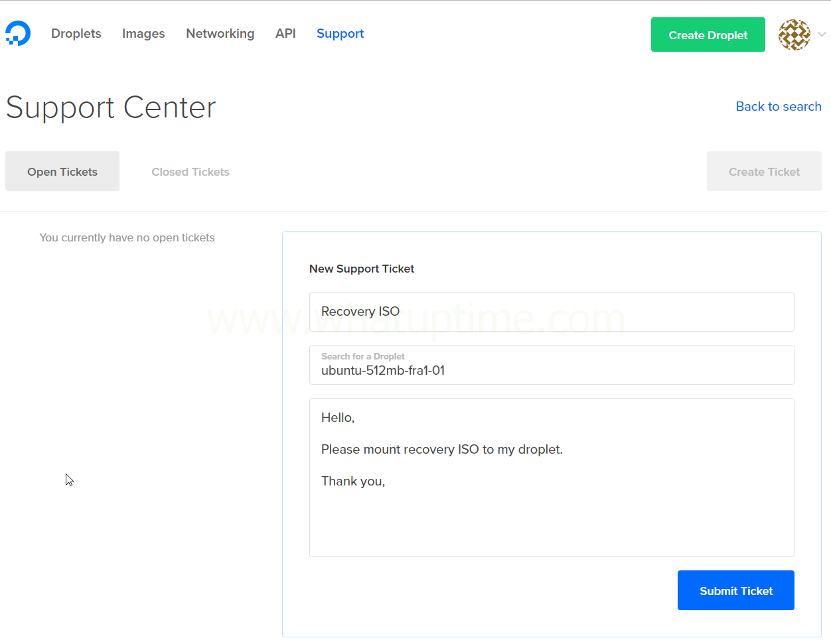Open the Droplets menu

coord(76,33)
